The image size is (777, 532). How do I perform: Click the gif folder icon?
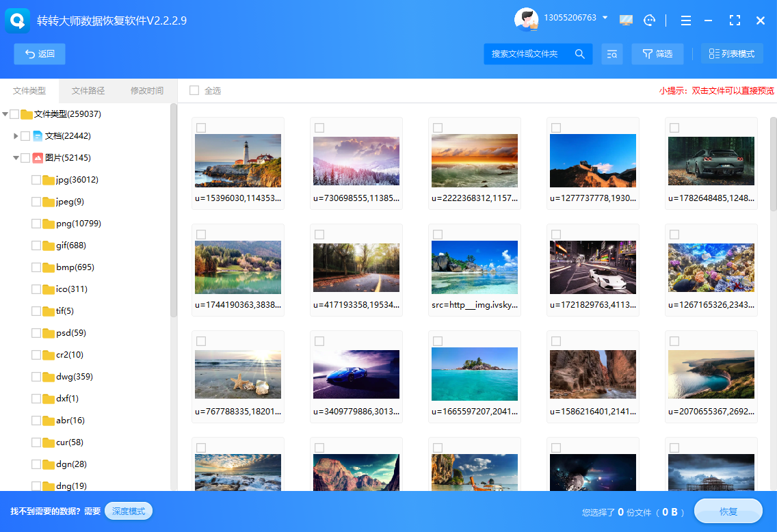49,245
